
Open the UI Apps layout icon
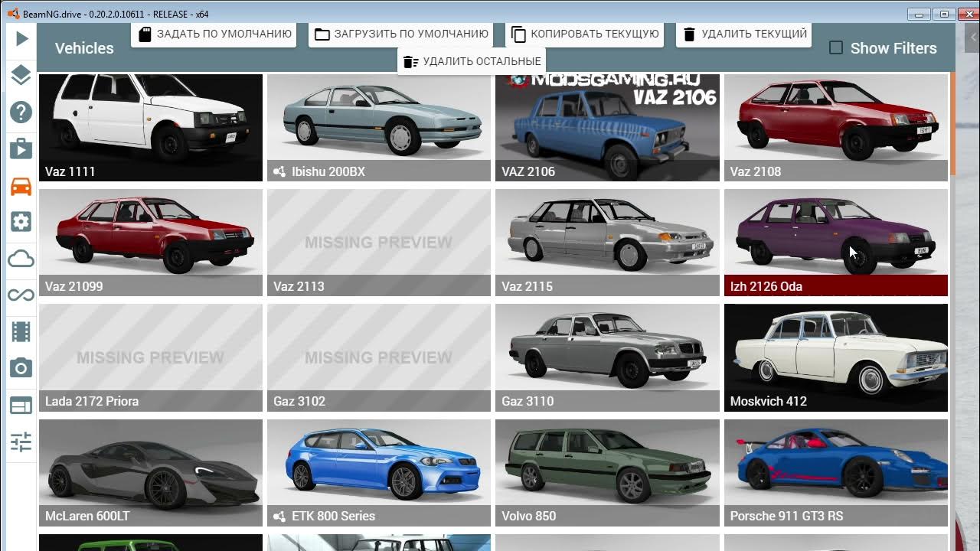[21, 405]
